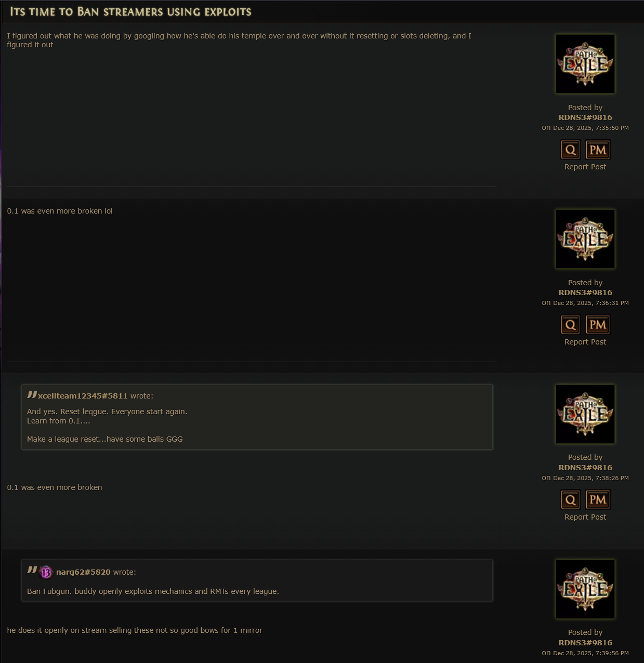
Task: Click thread title about banning streamers
Action: [x=130, y=11]
